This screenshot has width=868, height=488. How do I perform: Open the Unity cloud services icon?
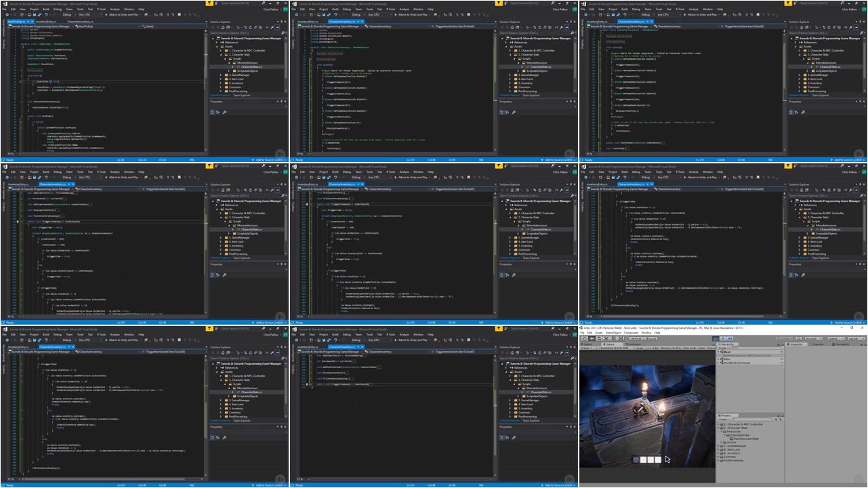pyautogui.click(x=799, y=339)
